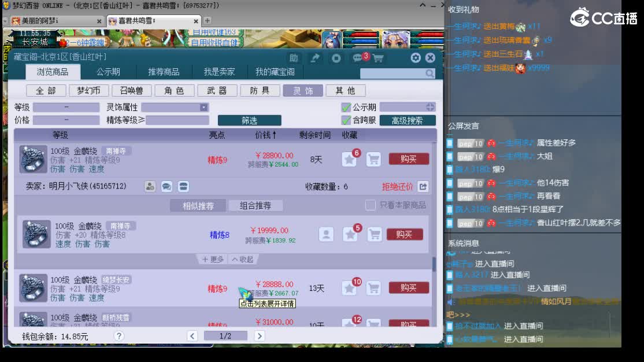Click the question mark icon near 钱包余额

pos(118,336)
